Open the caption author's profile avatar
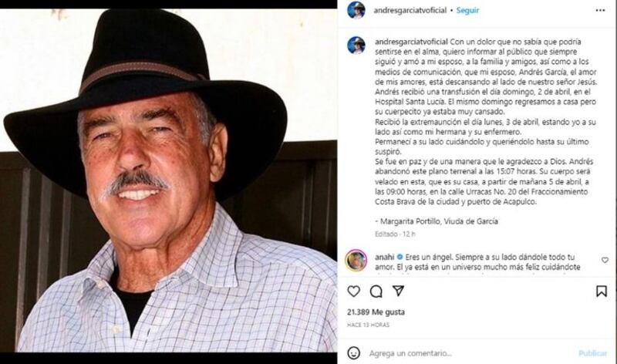Screen dimensions: 617x364 tap(356, 45)
